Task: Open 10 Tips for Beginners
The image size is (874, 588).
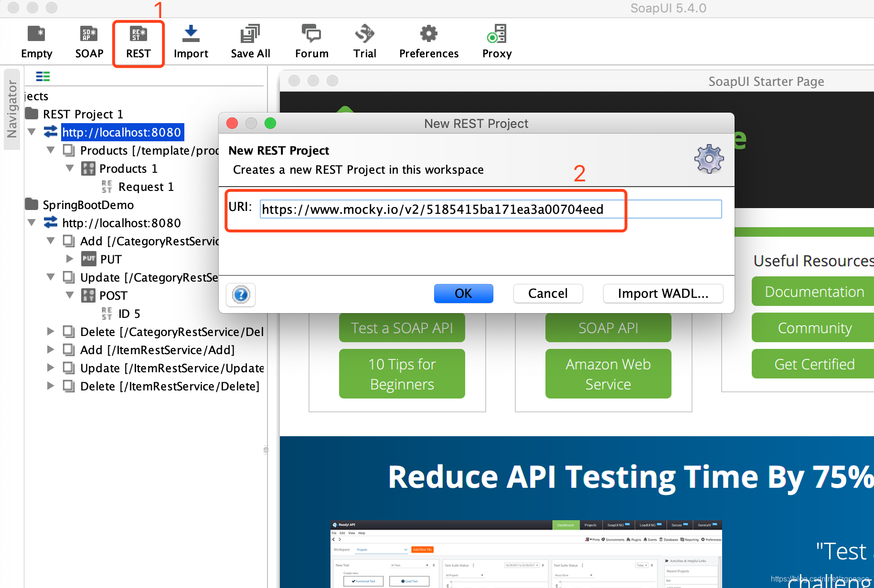Action: pos(402,374)
